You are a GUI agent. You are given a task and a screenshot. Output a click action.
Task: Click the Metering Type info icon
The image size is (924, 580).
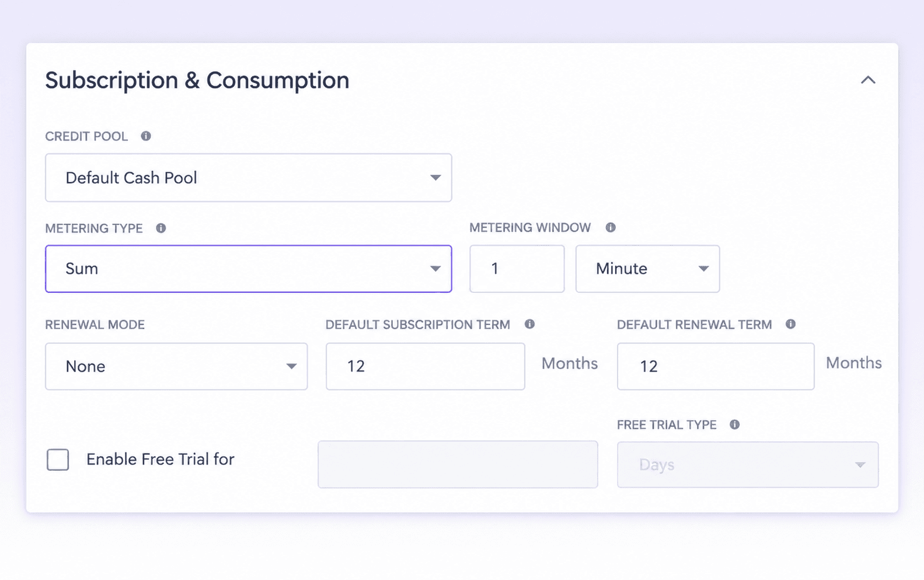click(x=161, y=228)
